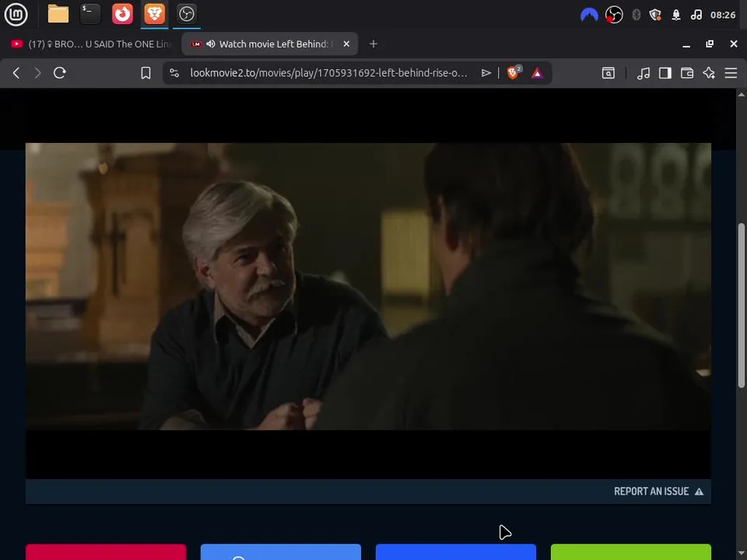Screen dimensions: 747x560
Task: Click the page vertical scrollbar thumb
Action: (x=742, y=305)
